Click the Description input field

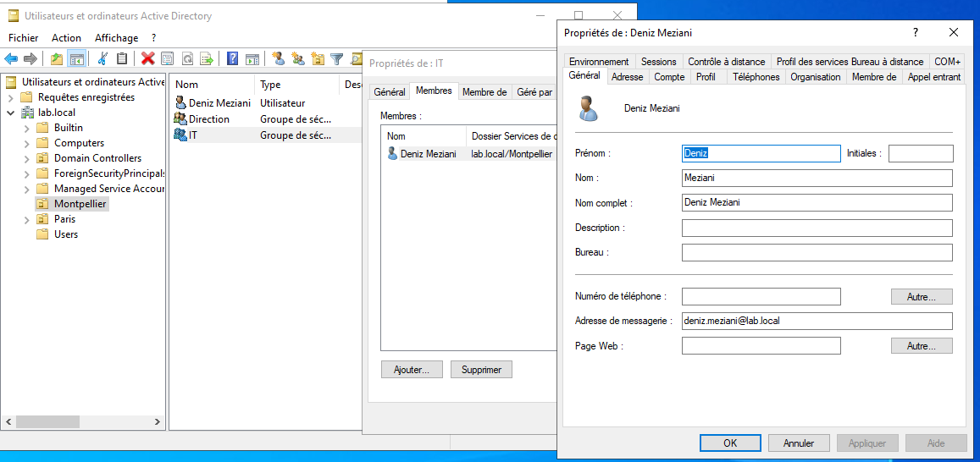(817, 228)
